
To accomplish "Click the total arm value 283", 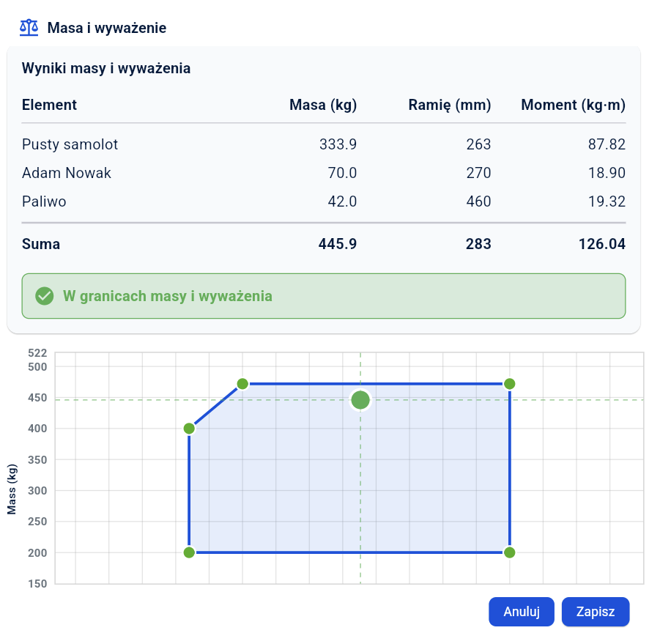I will 478,244.
